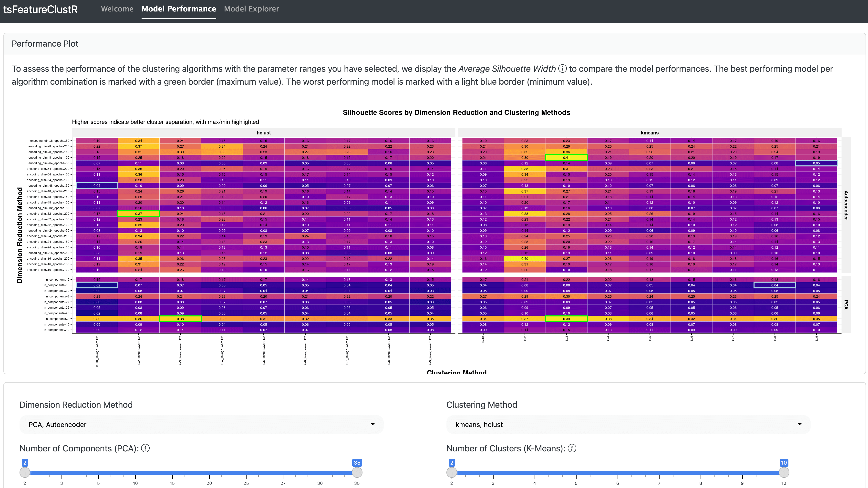
Task: Click tick label 6 on K-Means clusters slider
Action: (x=618, y=483)
